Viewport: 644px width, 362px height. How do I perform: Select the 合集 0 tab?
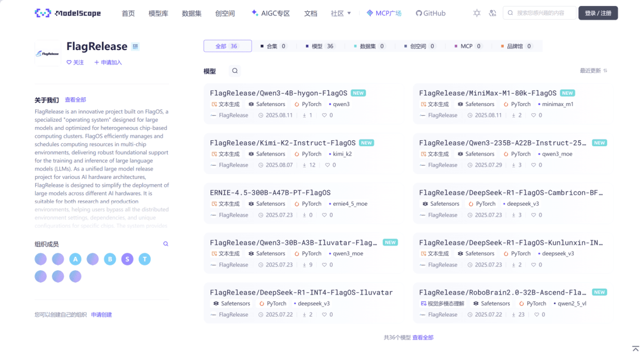273,46
